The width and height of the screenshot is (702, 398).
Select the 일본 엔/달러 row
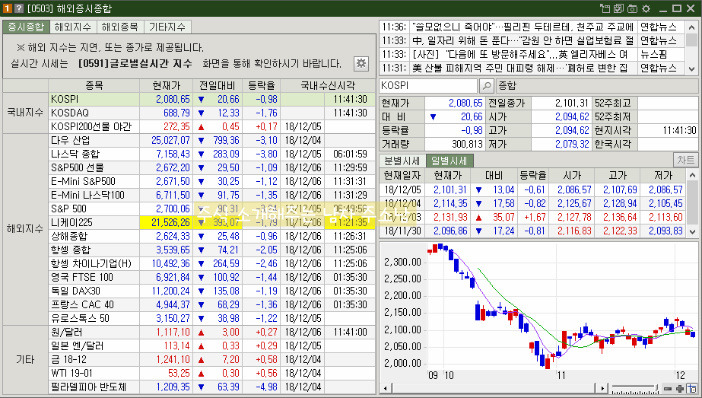(x=212, y=346)
